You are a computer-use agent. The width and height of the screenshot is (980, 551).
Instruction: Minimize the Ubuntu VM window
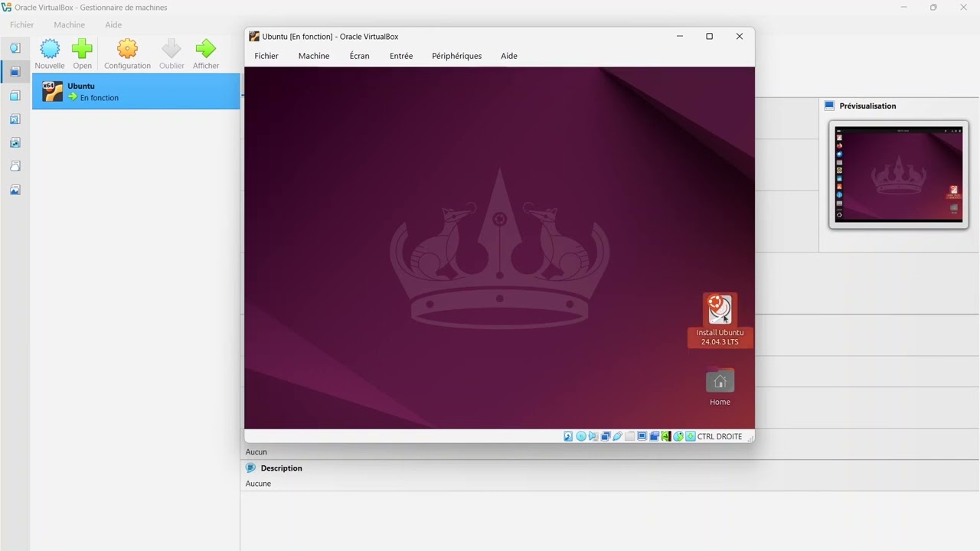(x=680, y=36)
